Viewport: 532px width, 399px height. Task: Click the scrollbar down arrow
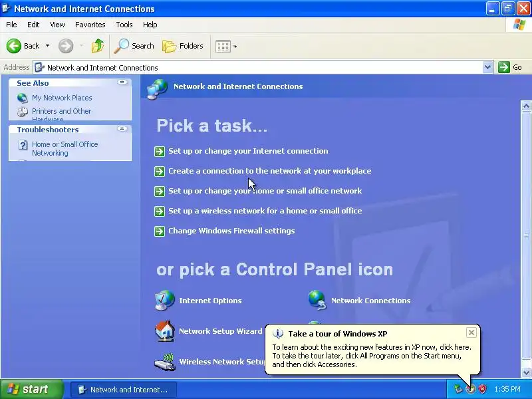tap(526, 372)
